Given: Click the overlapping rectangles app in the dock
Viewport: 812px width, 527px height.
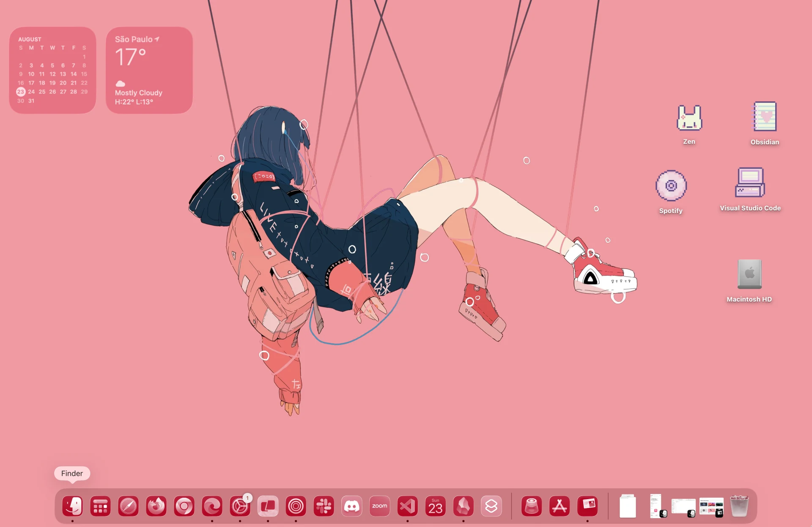Looking at the screenshot, I should [x=268, y=506].
